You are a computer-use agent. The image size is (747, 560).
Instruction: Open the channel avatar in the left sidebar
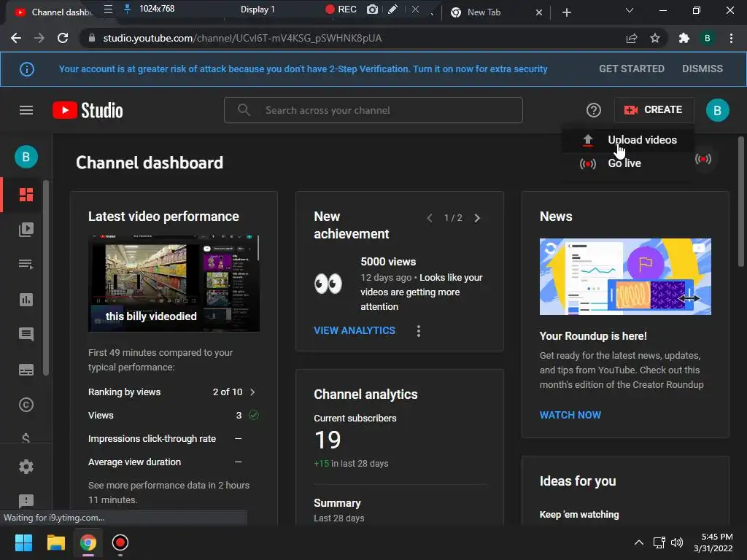[26, 157]
